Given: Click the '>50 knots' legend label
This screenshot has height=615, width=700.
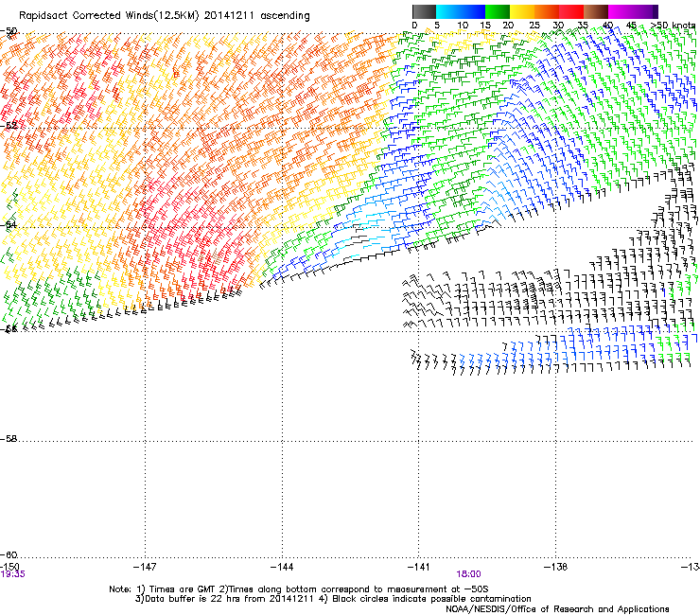Looking at the screenshot, I should 673,26.
